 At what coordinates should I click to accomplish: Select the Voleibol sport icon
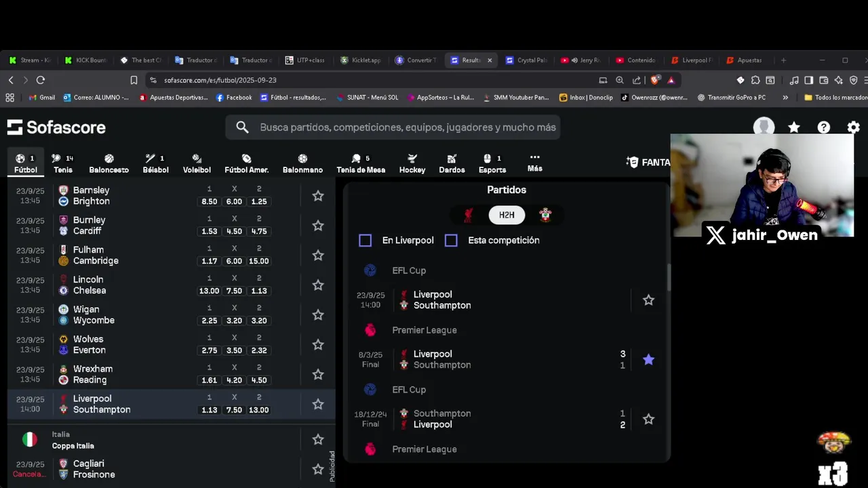pyautogui.click(x=197, y=163)
